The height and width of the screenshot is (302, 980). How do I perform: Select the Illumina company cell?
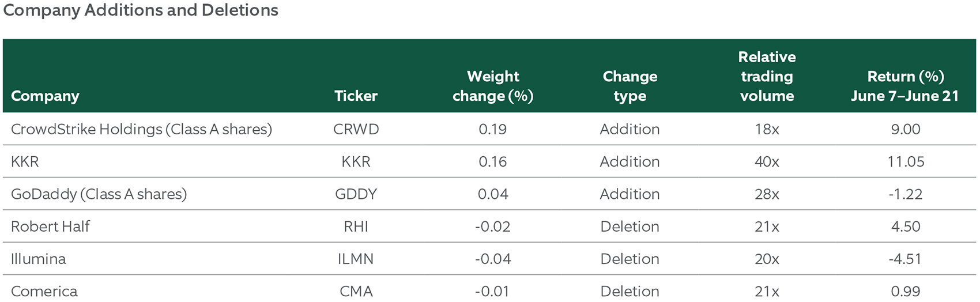click(x=39, y=258)
